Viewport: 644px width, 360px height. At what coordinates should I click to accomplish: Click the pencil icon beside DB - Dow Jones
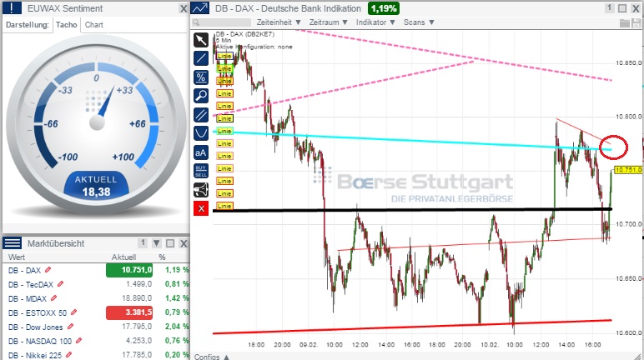click(x=71, y=327)
